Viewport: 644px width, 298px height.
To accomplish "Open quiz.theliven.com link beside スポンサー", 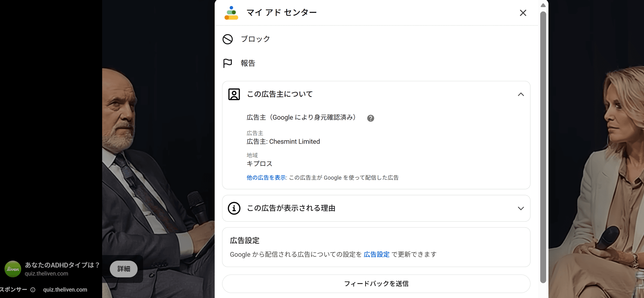I will coord(65,290).
